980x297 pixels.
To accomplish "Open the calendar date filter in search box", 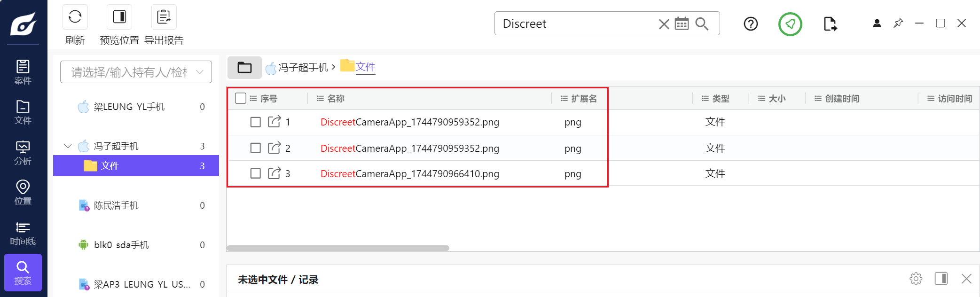I will [682, 23].
